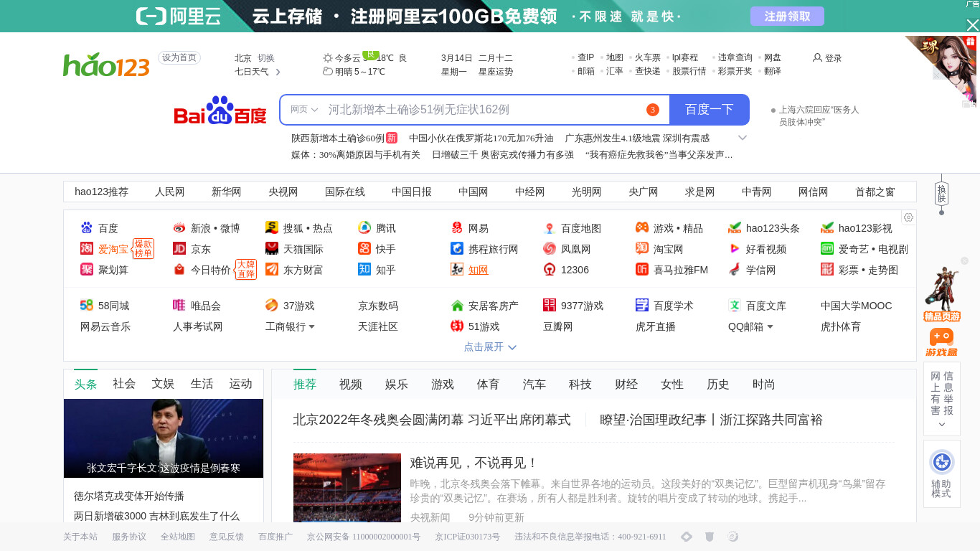The width and height of the screenshot is (980, 551).
Task: Click the 百度学术 icon
Action: (x=642, y=306)
